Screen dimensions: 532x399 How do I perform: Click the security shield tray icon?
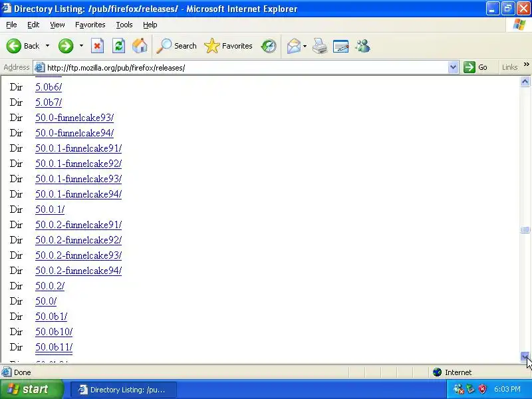[x=482, y=389]
